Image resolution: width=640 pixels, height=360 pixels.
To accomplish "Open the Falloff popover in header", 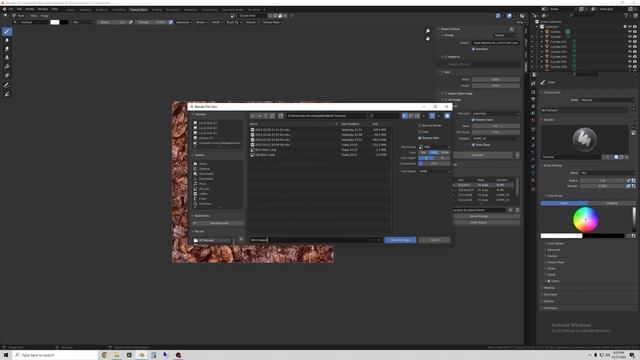I will point(216,22).
